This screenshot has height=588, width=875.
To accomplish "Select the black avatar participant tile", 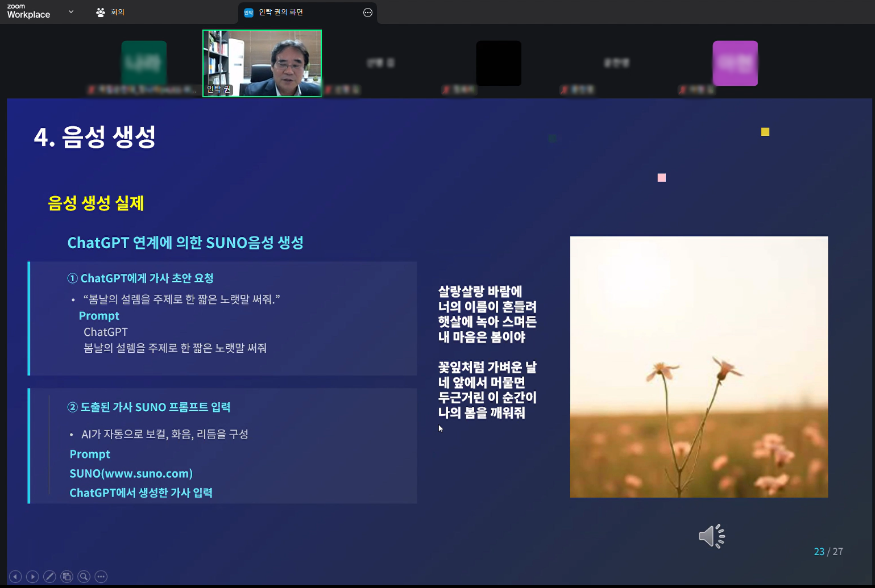I will click(x=499, y=63).
